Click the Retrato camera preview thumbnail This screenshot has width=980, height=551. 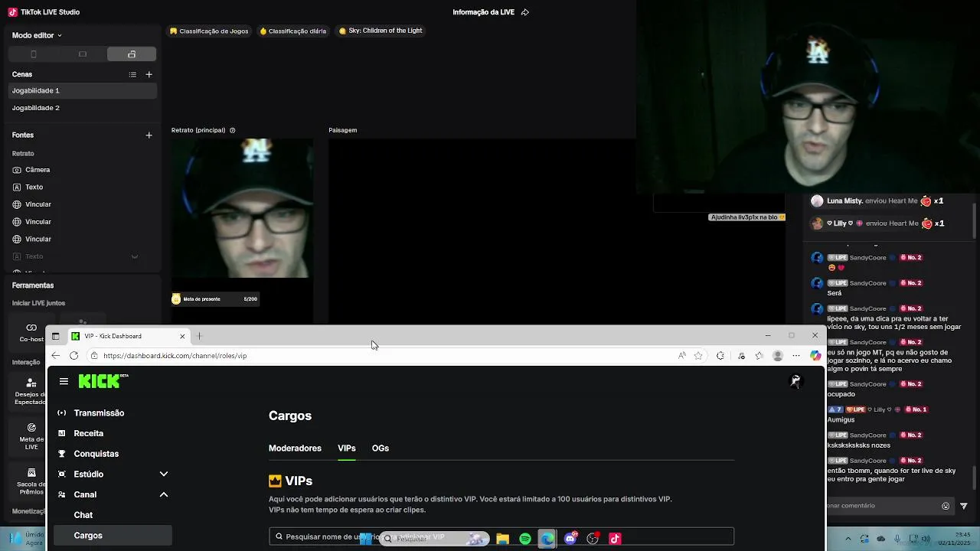[242, 208]
